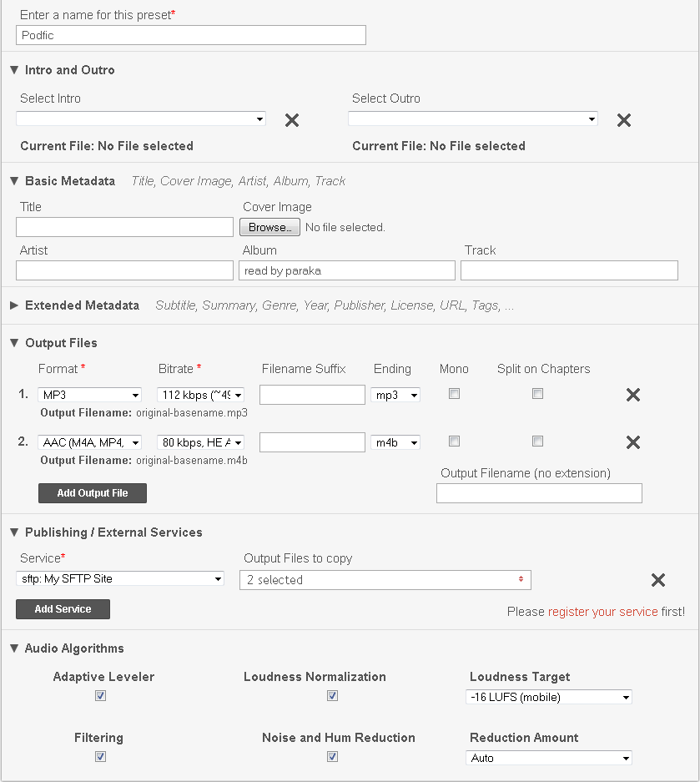The width and height of the screenshot is (700, 782).
Task: Remove the sftp publishing service entry
Action: (657, 580)
